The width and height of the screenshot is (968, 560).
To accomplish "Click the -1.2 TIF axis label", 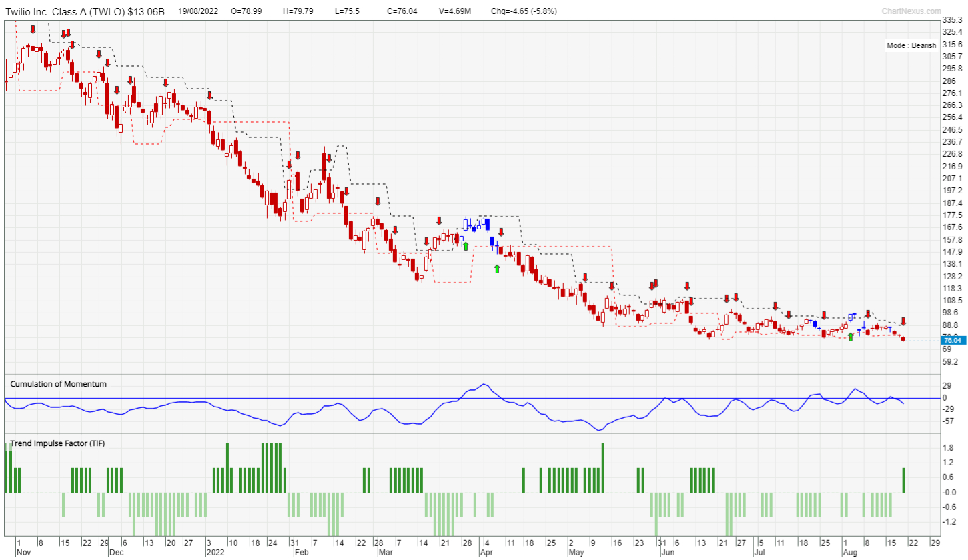I will 948,521.
